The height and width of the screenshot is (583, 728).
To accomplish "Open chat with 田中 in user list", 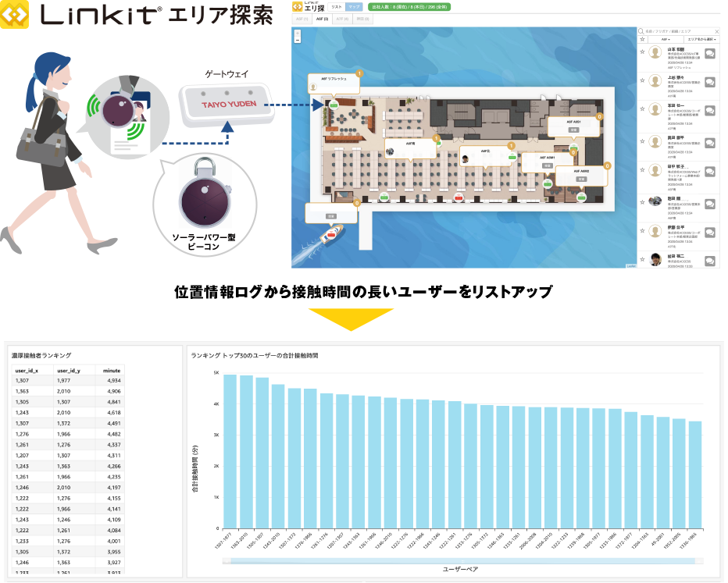I will pyautogui.click(x=709, y=172).
